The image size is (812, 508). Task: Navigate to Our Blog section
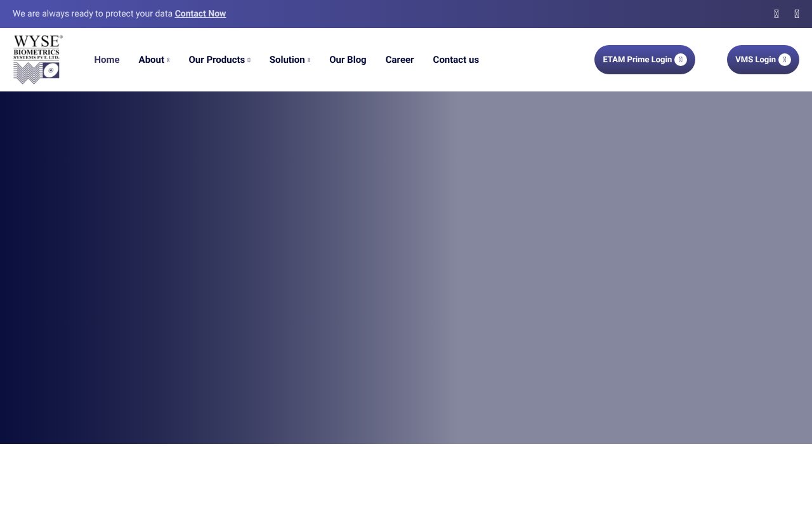click(348, 59)
